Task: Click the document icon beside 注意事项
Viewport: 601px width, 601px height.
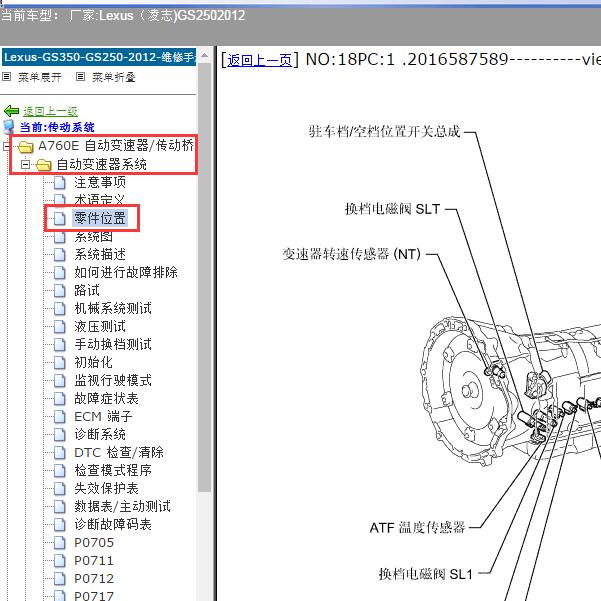Action: pos(60,183)
